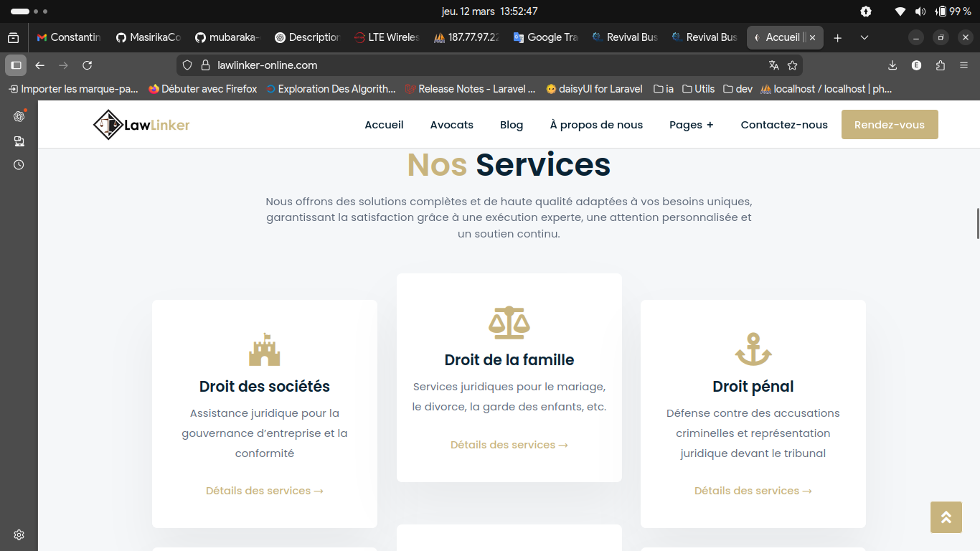Click the translate page icon in address bar
The height and width of the screenshot is (551, 980).
pyautogui.click(x=773, y=65)
